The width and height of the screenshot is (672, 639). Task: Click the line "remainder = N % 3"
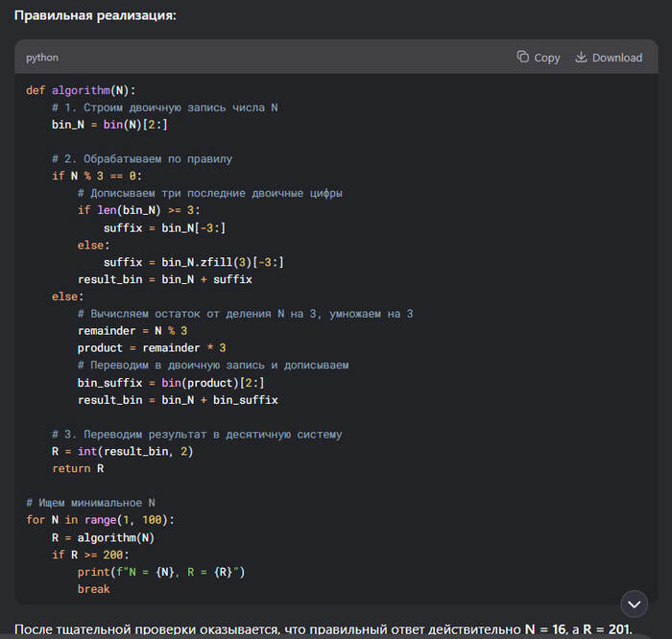(132, 330)
